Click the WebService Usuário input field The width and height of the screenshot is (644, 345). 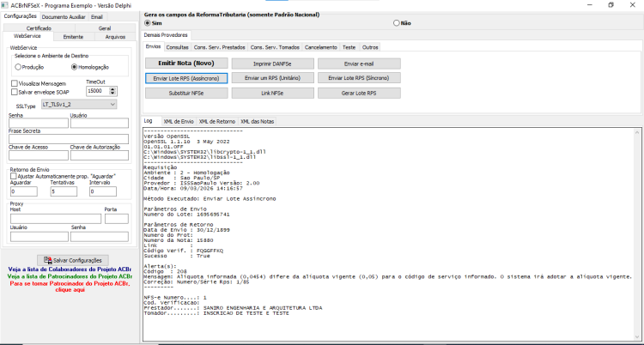[100, 123]
